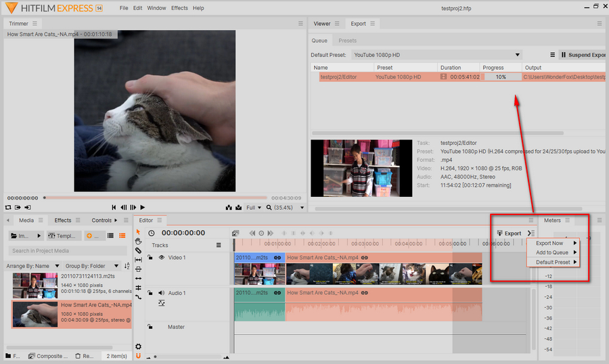Click the Trimmer playback scrub bar
The image size is (609, 364).
pos(156,198)
